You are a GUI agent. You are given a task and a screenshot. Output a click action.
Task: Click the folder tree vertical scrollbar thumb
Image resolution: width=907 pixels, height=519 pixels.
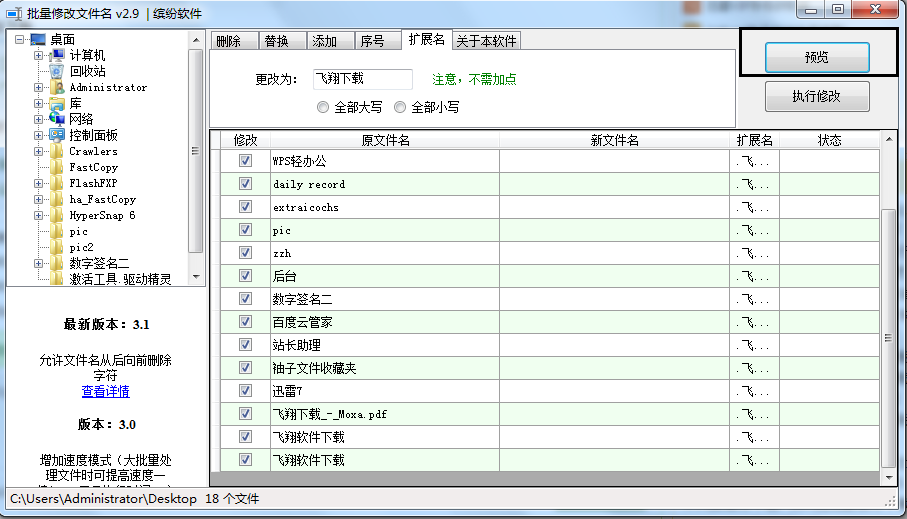tap(196, 150)
